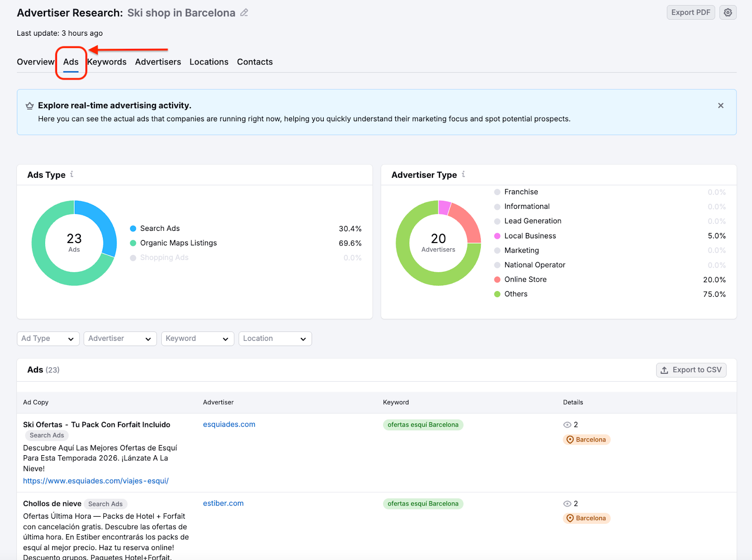Click the info icon next to Advertiser Type
The width and height of the screenshot is (752, 560).
coord(463,174)
